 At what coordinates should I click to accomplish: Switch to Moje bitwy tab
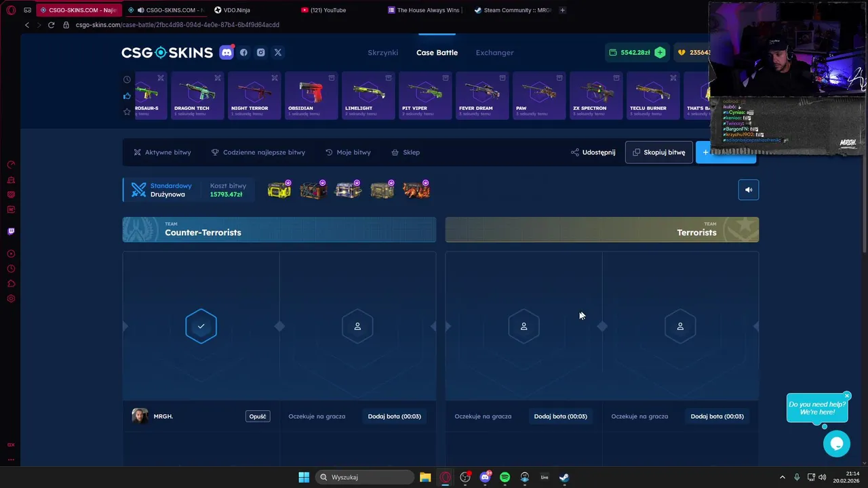coord(348,152)
